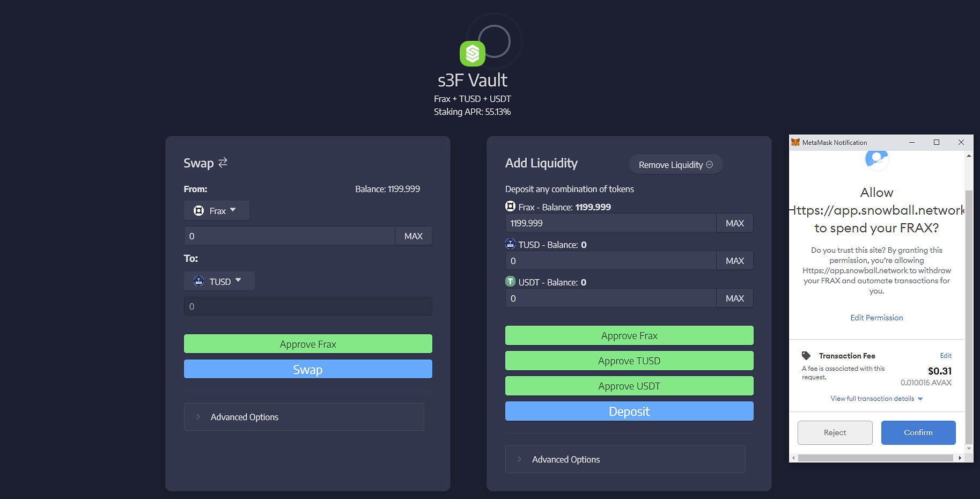This screenshot has height=499, width=980.
Task: Minimize the MetaMask Notification window
Action: click(912, 142)
